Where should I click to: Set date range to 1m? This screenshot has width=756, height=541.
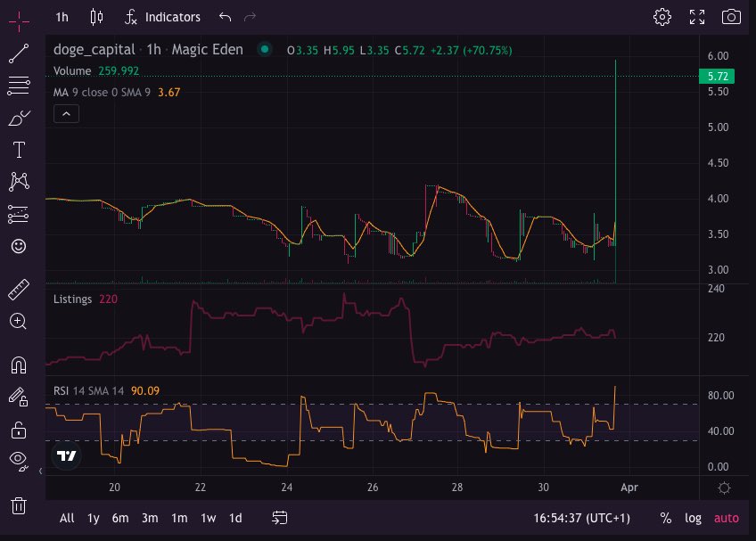tap(179, 519)
